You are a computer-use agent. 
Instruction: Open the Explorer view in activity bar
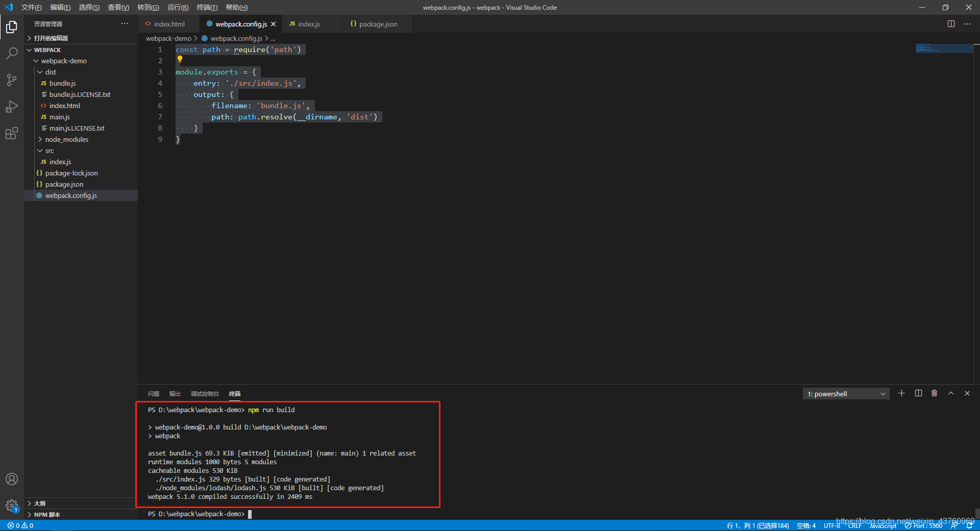coord(12,27)
